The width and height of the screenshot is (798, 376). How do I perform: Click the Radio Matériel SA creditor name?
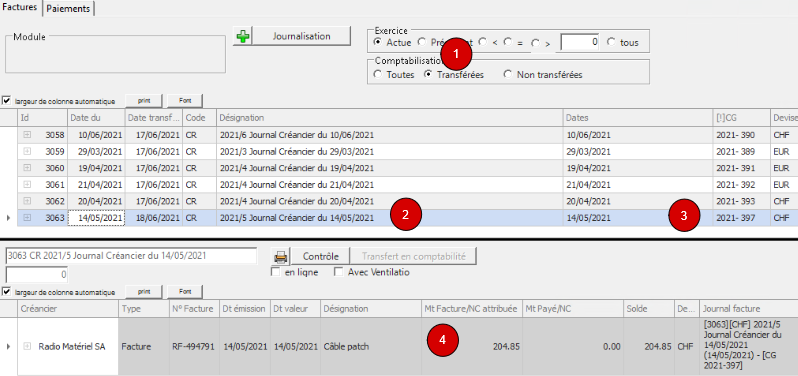tap(72, 346)
